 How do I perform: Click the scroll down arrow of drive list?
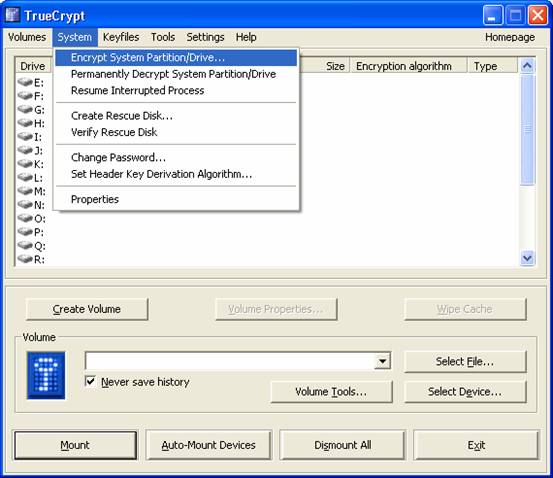coord(527,258)
